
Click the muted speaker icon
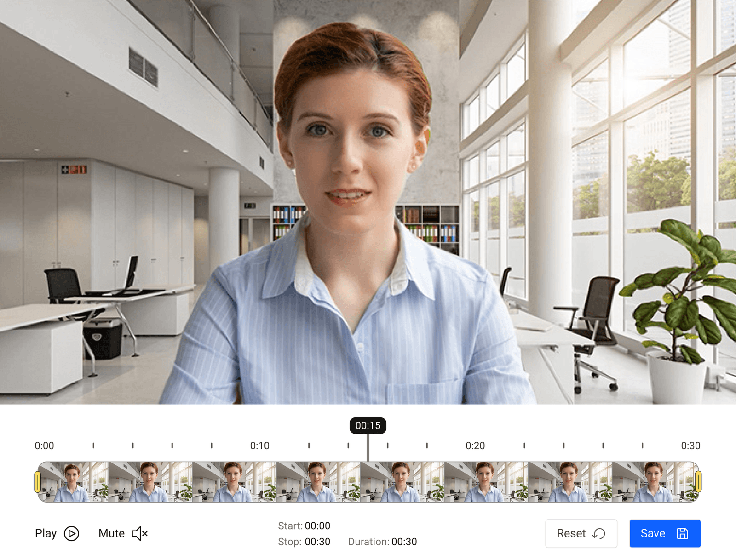140,533
